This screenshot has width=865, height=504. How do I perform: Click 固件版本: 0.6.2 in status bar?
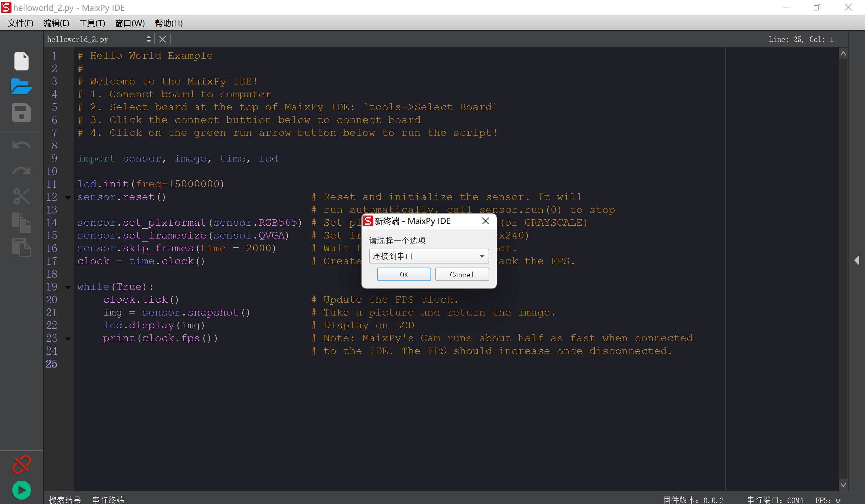coord(693,500)
